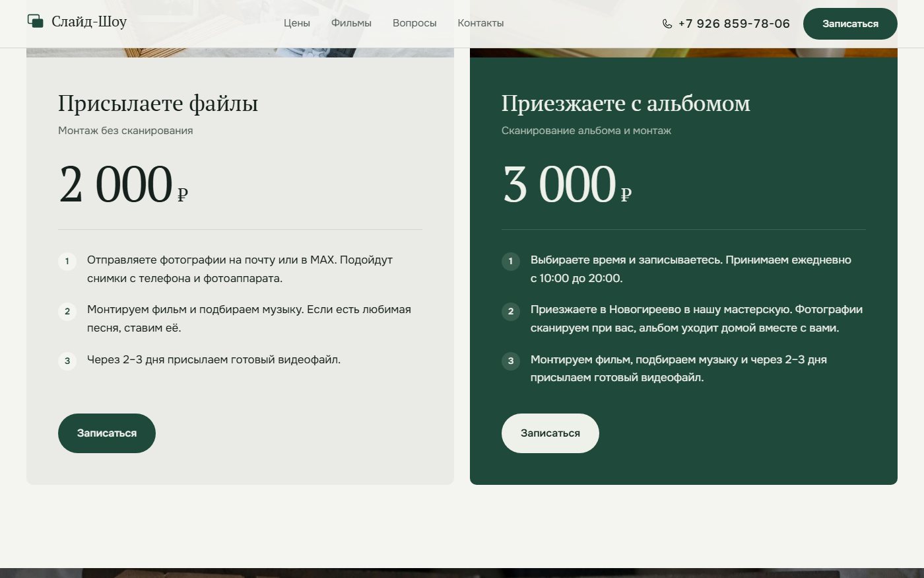Open the Вопросы nav link
This screenshot has height=578, width=924.
pos(414,23)
